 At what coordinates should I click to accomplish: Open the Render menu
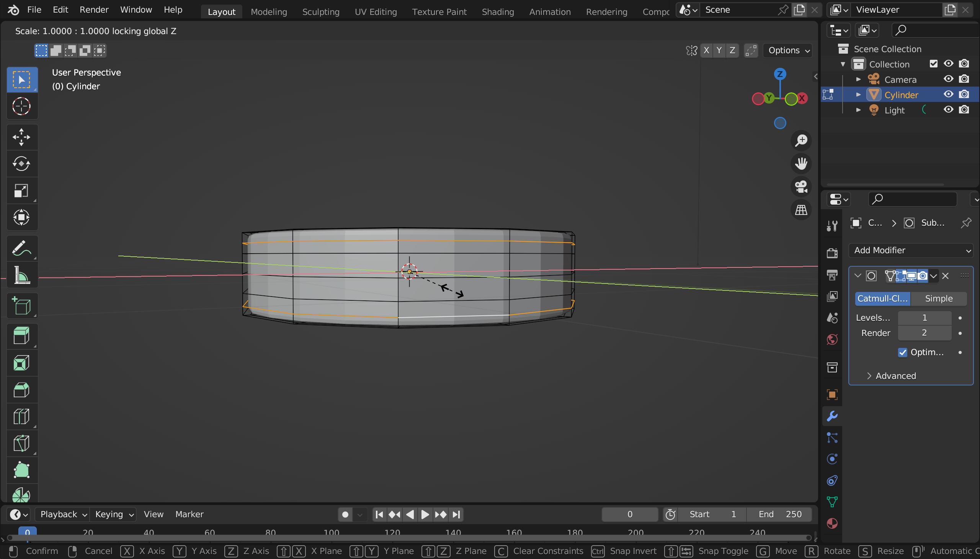(x=94, y=10)
